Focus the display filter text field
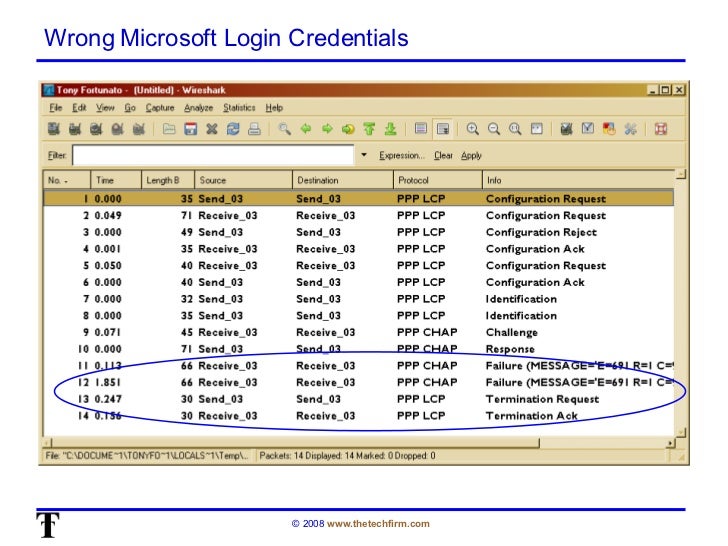728x546 pixels. [214, 155]
